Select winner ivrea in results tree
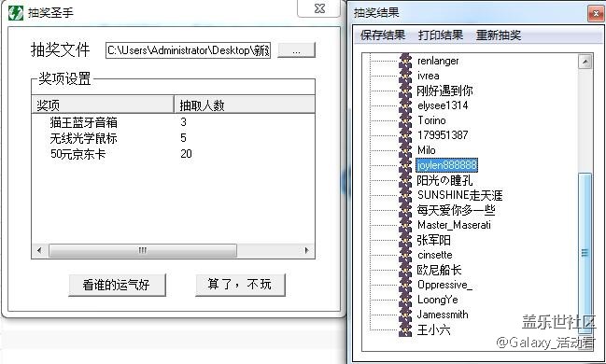The image size is (606, 364). click(x=428, y=76)
